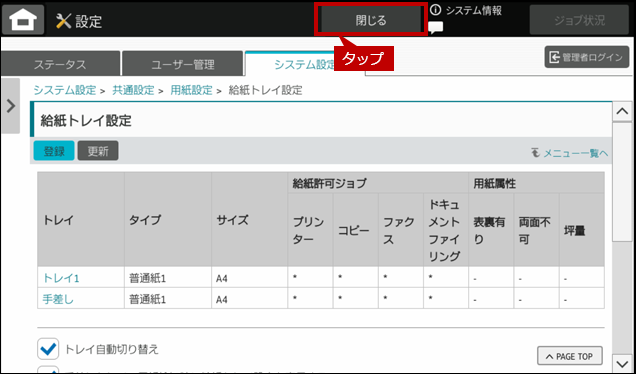Click the wrench settings icon
Image resolution: width=636 pixels, height=374 pixels.
(x=64, y=21)
